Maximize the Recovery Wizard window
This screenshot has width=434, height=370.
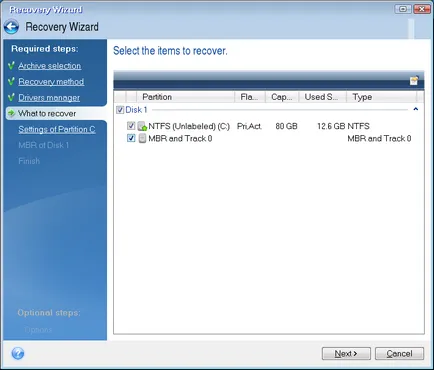[403, 9]
